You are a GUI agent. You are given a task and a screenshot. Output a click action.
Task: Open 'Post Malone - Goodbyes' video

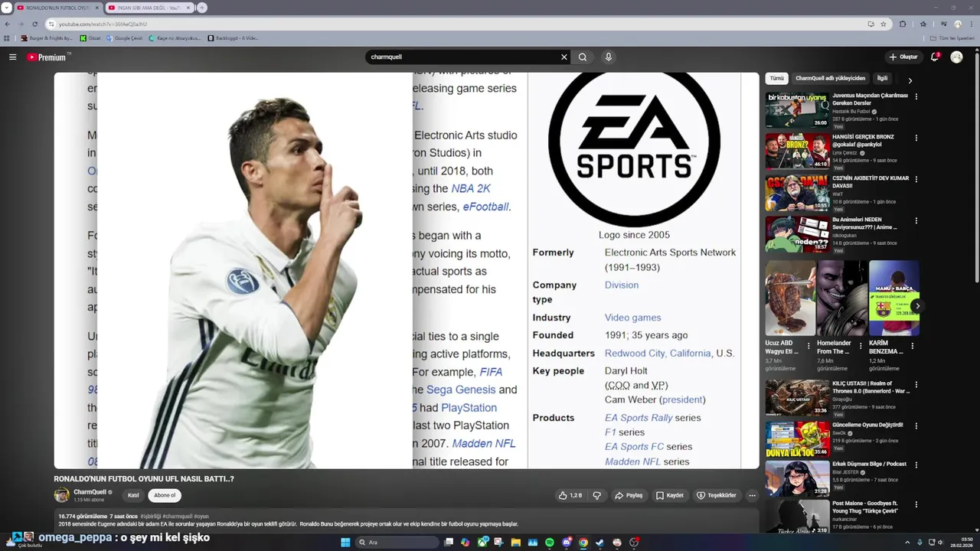pos(797,517)
